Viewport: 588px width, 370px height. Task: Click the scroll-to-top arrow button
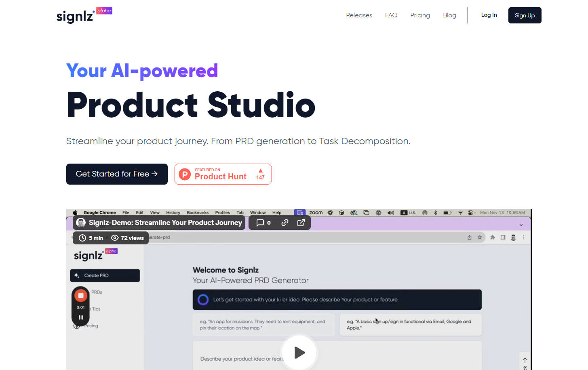tap(525, 360)
